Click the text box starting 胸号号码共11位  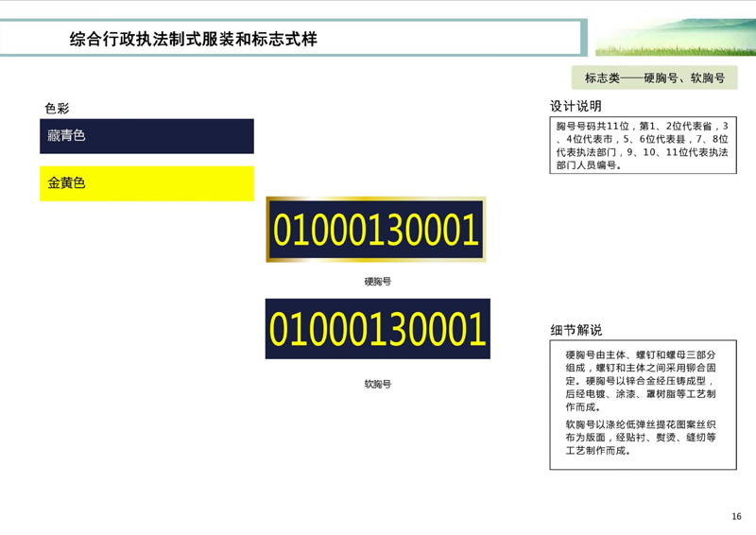pyautogui.click(x=644, y=145)
